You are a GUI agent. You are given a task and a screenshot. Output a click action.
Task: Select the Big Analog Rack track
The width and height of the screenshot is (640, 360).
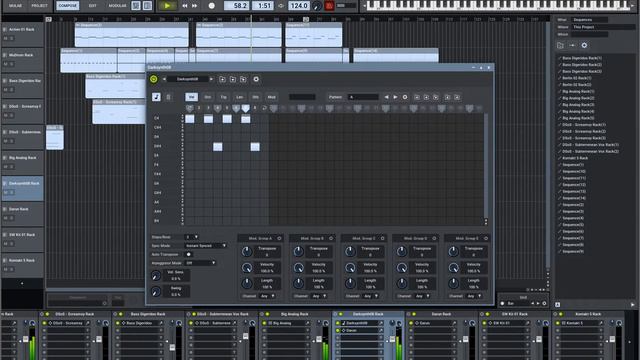pos(22,162)
